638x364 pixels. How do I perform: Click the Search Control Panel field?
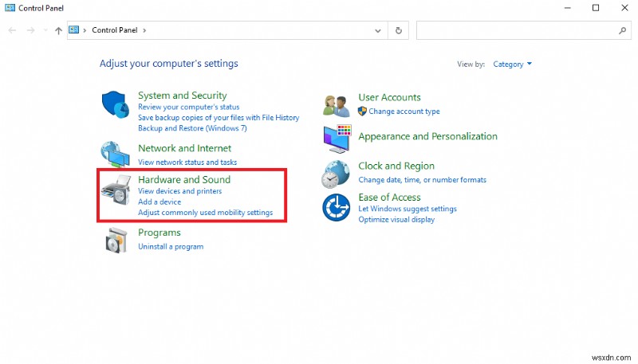(517, 30)
